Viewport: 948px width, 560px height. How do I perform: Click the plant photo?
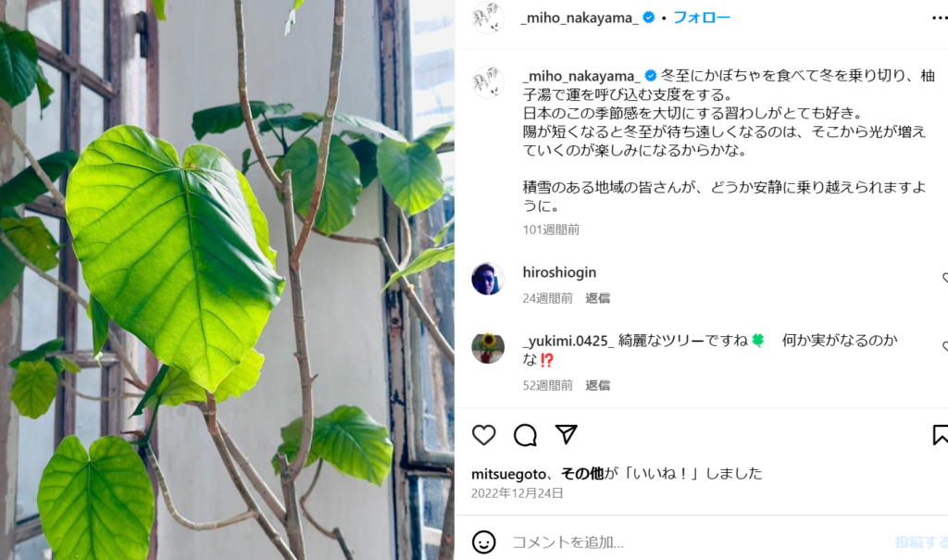[x=228, y=280]
